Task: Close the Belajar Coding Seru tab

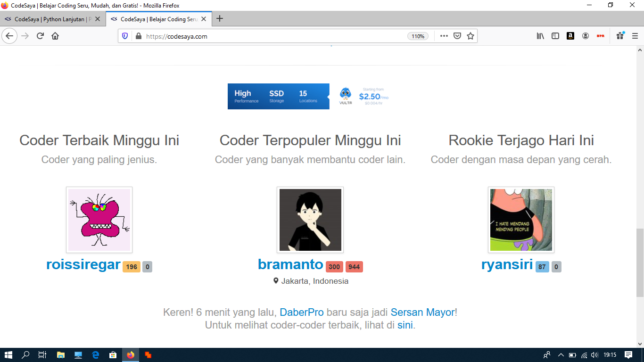Action: (204, 19)
